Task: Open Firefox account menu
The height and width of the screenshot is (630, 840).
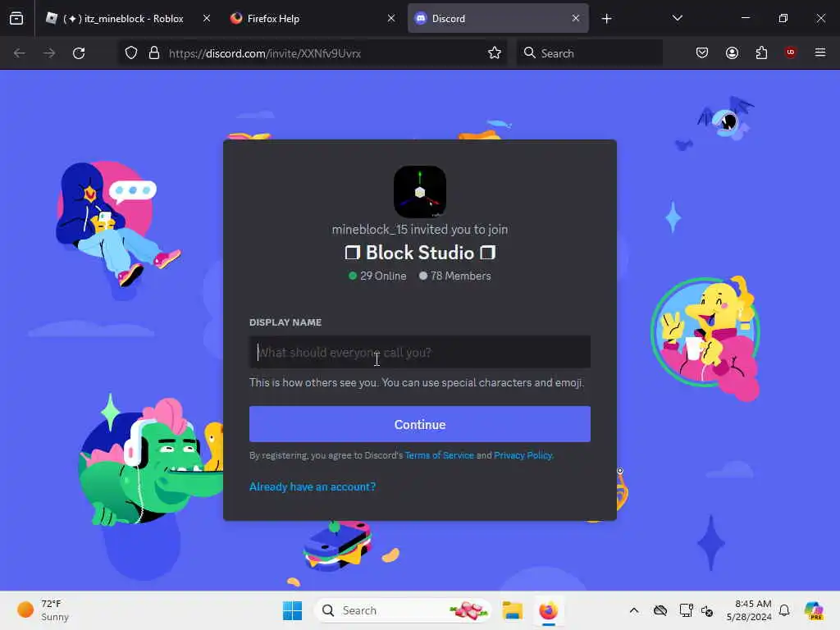Action: click(x=732, y=52)
